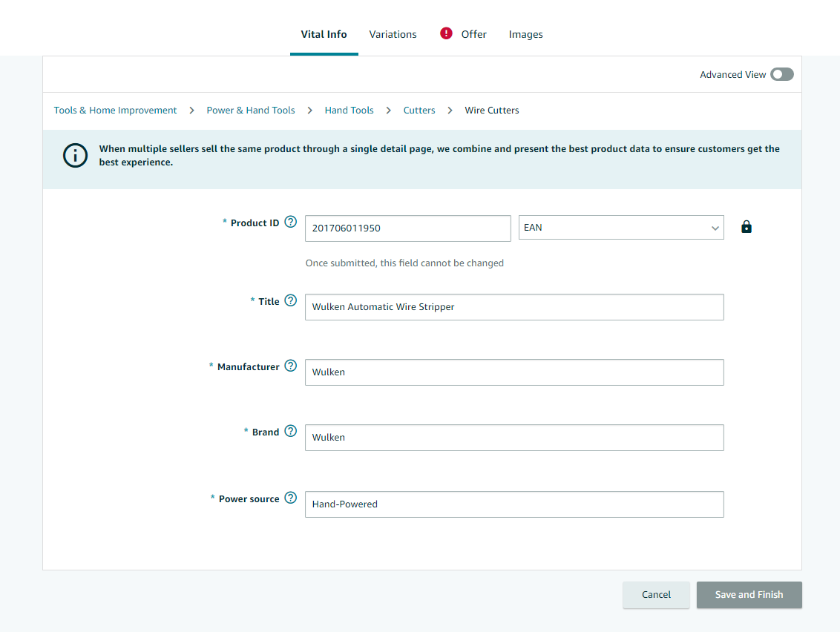This screenshot has width=840, height=632.
Task: Select the Vital Info tab
Action: click(324, 34)
